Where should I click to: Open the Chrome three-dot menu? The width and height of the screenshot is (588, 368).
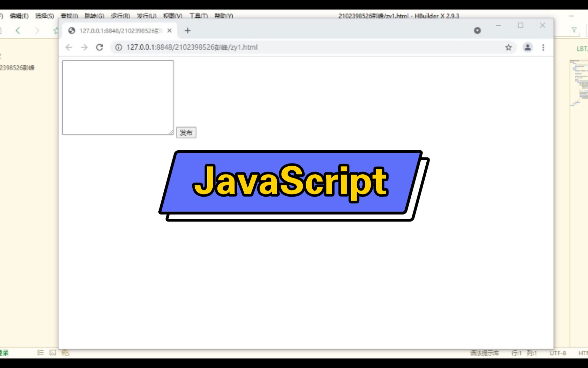(543, 47)
